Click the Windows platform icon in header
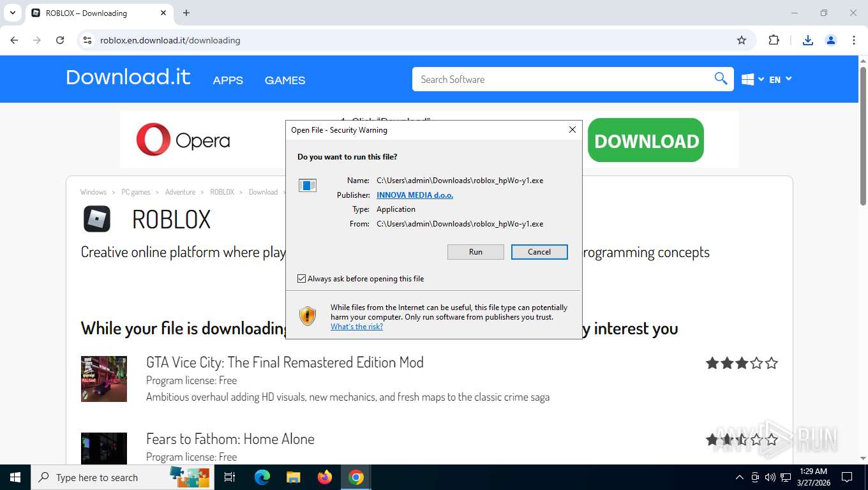The height and width of the screenshot is (490, 868). tap(748, 80)
